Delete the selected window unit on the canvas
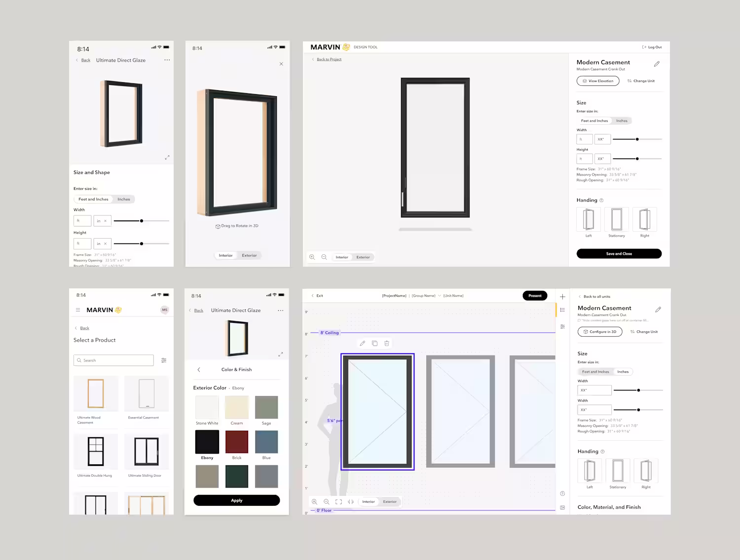The width and height of the screenshot is (740, 560). pyautogui.click(x=387, y=343)
